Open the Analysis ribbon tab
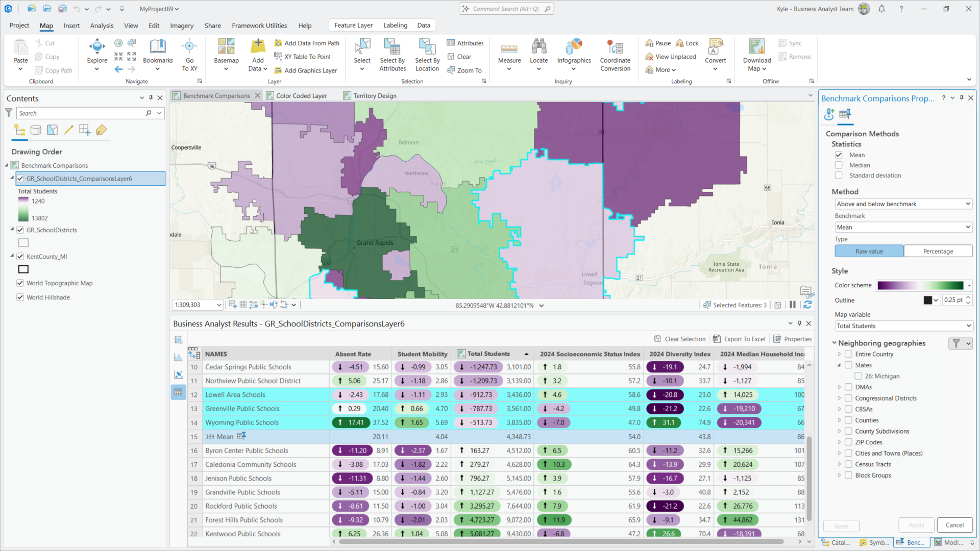This screenshot has width=980, height=551. (x=102, y=26)
